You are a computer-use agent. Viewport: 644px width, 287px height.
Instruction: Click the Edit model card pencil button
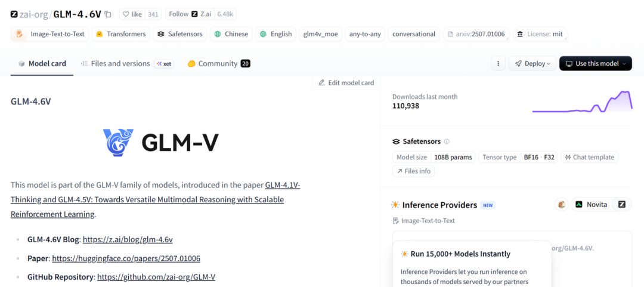point(346,83)
